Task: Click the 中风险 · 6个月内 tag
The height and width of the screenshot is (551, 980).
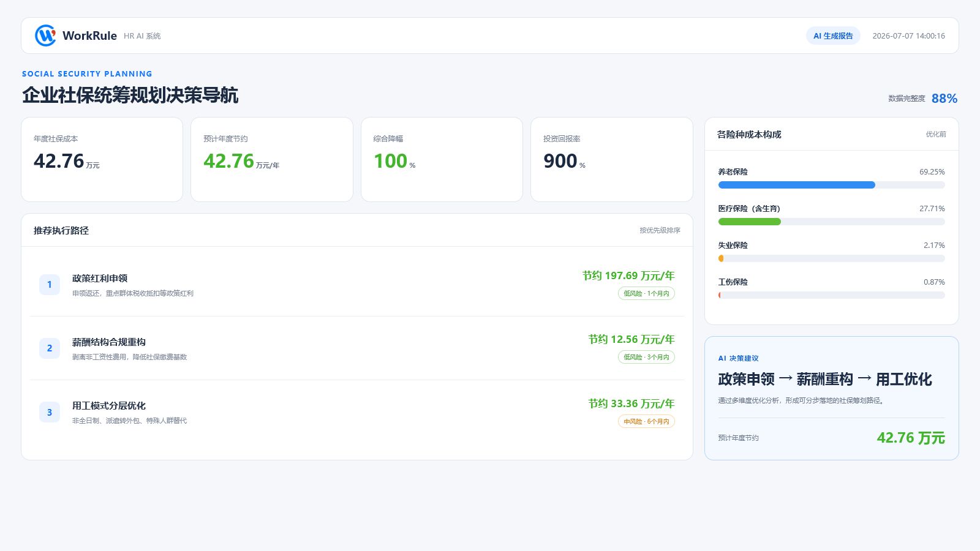Action: pyautogui.click(x=646, y=421)
